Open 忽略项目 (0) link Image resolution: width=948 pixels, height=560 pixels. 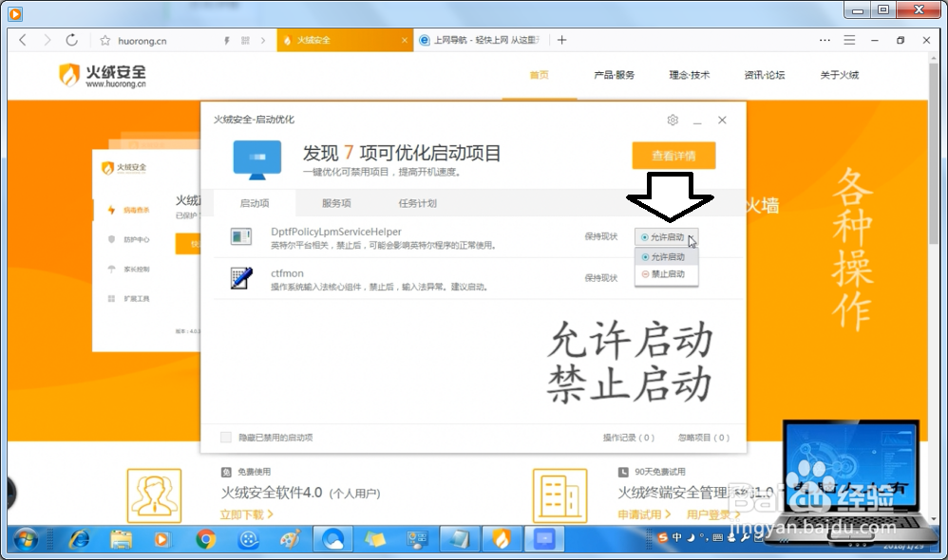704,438
